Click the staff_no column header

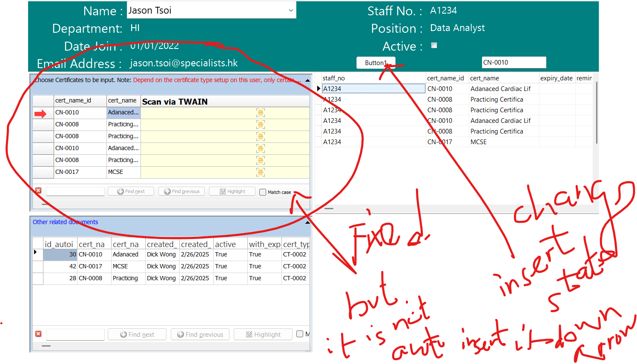[x=373, y=78]
